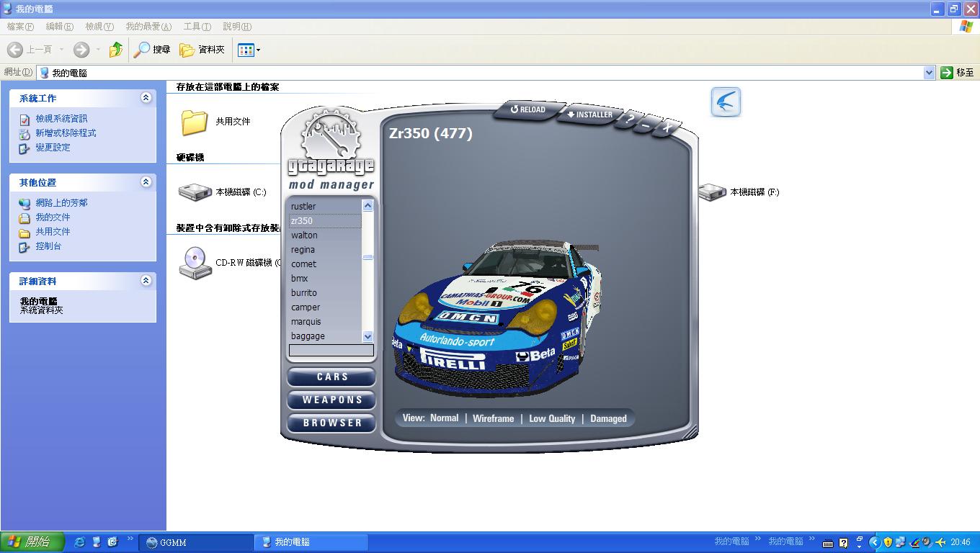Click the search field under the car list
The height and width of the screenshot is (553, 980).
[331, 351]
